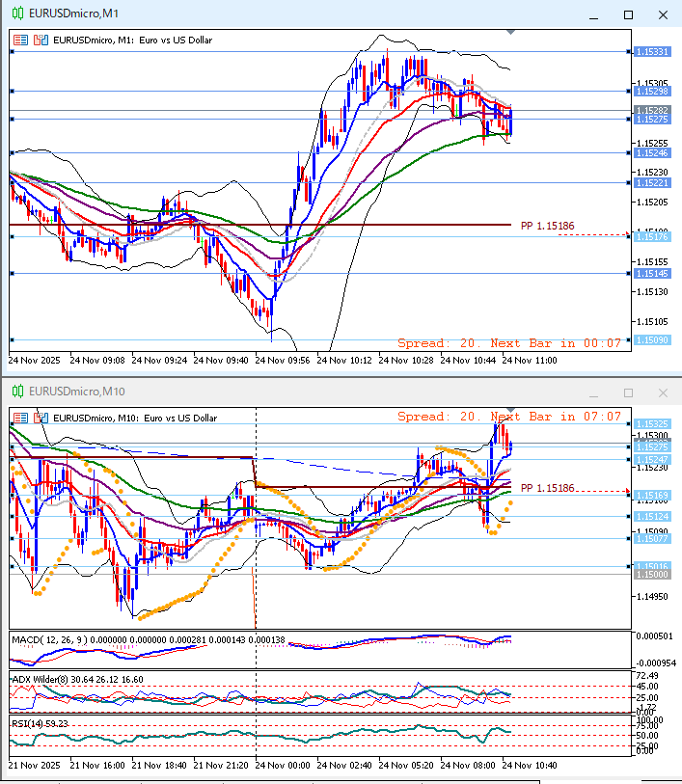The image size is (682, 784).
Task: Maximize the EURUSDmicro,M10 chart window
Action: pyautogui.click(x=629, y=392)
